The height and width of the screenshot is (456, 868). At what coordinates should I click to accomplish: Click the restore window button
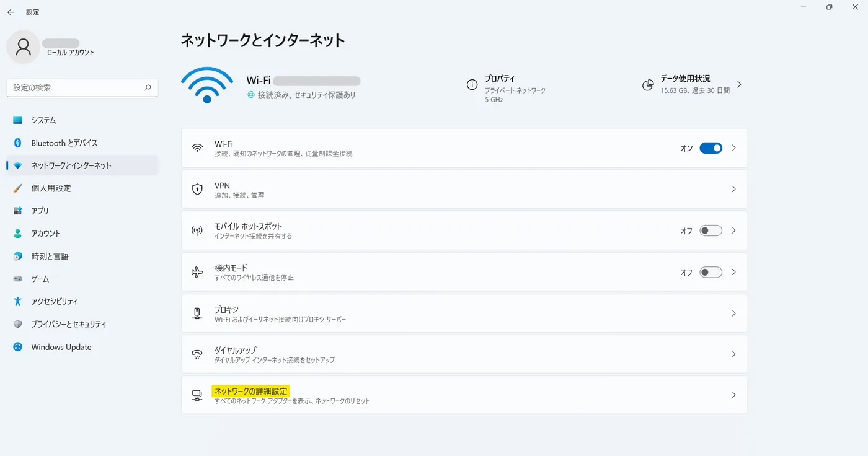point(830,7)
